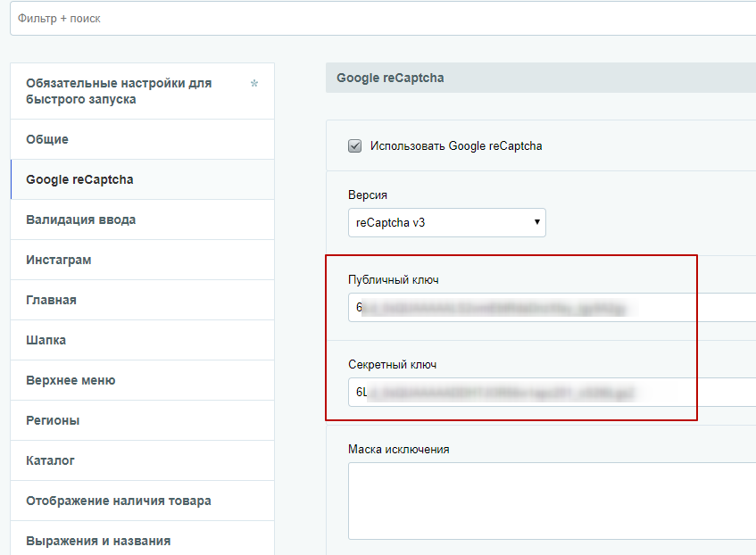Click the 'Фильтр + поиск' search field
The image size is (756, 555).
(383, 19)
